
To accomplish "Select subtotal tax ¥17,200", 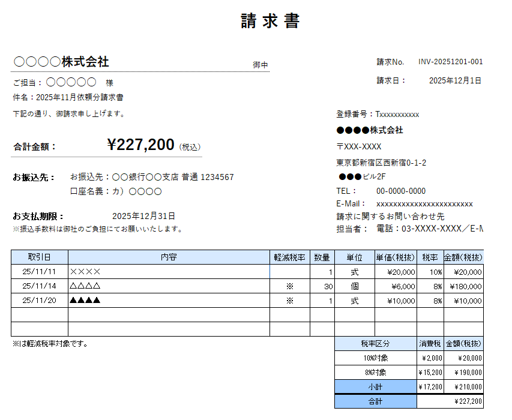I will pyautogui.click(x=430, y=387).
